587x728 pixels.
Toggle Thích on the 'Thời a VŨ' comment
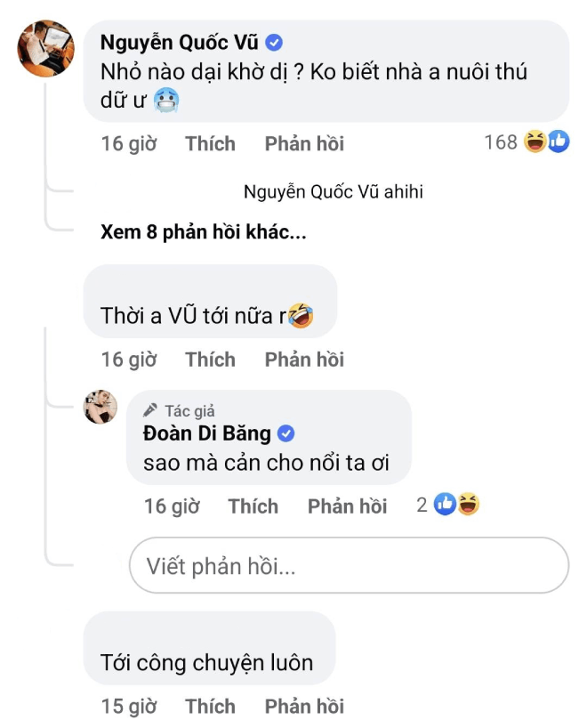tap(210, 360)
